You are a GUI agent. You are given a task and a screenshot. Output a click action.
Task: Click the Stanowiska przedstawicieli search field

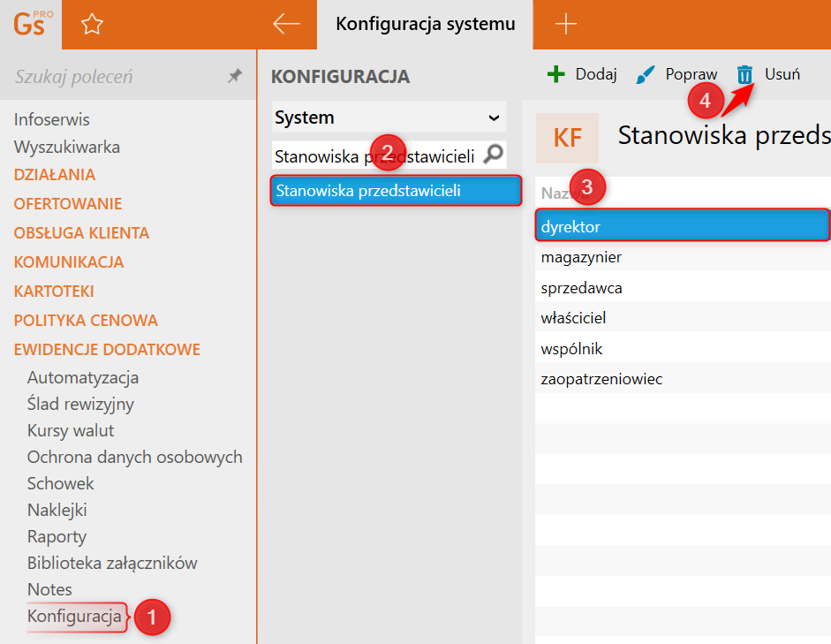click(389, 155)
